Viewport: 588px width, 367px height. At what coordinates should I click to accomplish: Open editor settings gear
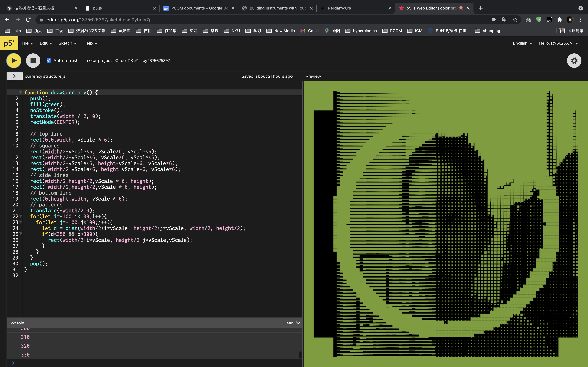574,60
